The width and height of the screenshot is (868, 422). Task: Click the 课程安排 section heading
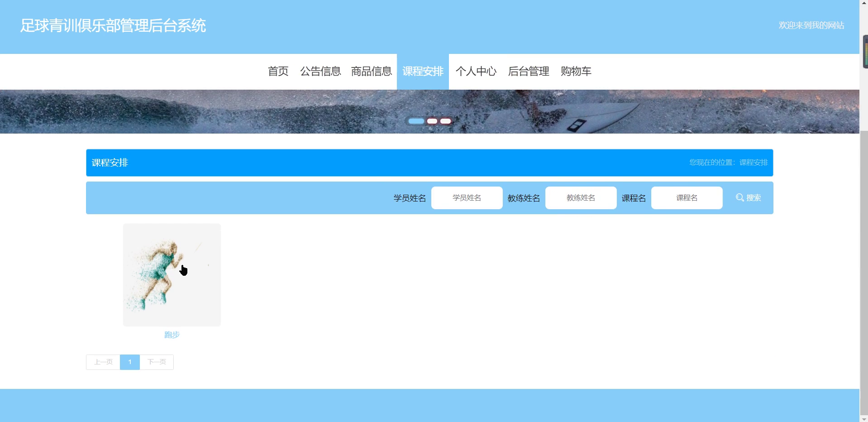(110, 163)
